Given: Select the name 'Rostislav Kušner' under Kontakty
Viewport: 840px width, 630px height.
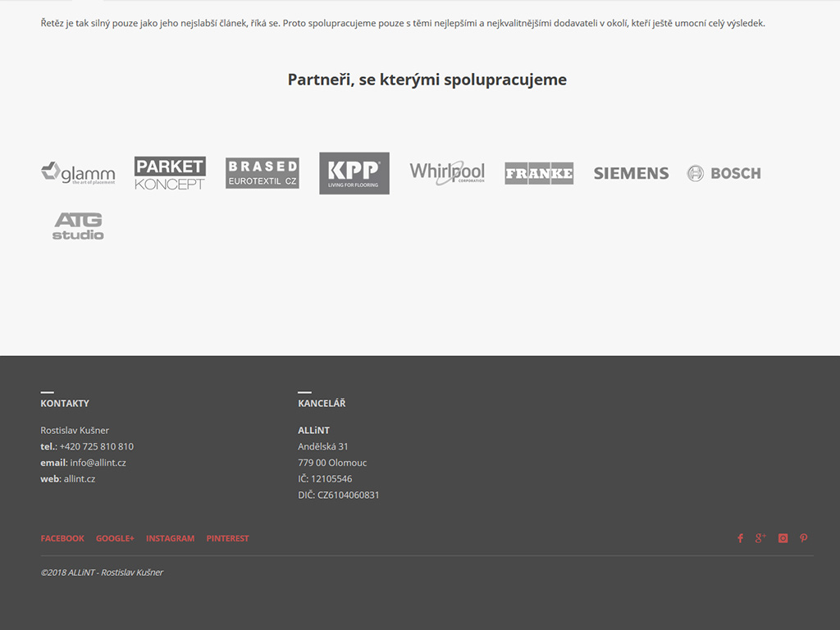Looking at the screenshot, I should pyautogui.click(x=75, y=431).
